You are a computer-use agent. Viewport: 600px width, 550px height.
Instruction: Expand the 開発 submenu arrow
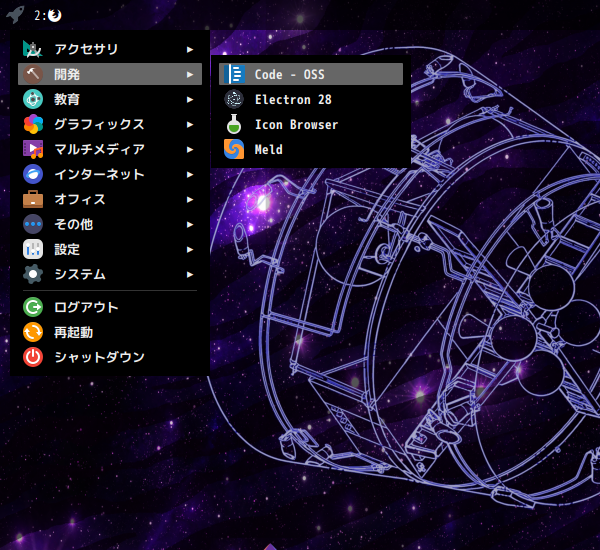190,74
